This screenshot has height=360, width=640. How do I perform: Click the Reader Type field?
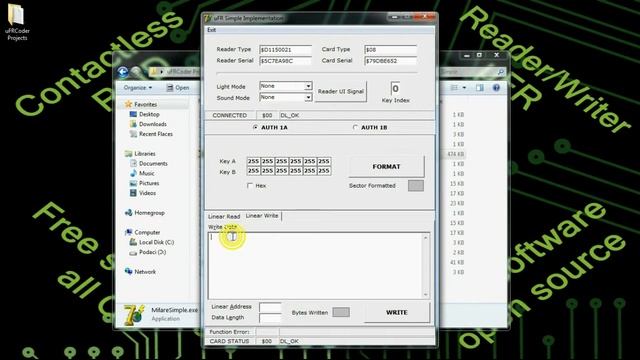(x=285, y=49)
